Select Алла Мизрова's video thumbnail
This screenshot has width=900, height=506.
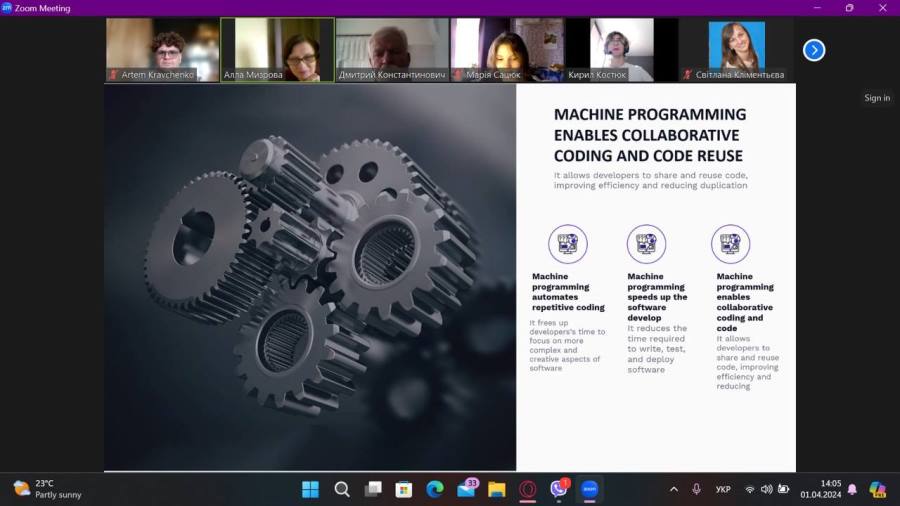coord(277,50)
